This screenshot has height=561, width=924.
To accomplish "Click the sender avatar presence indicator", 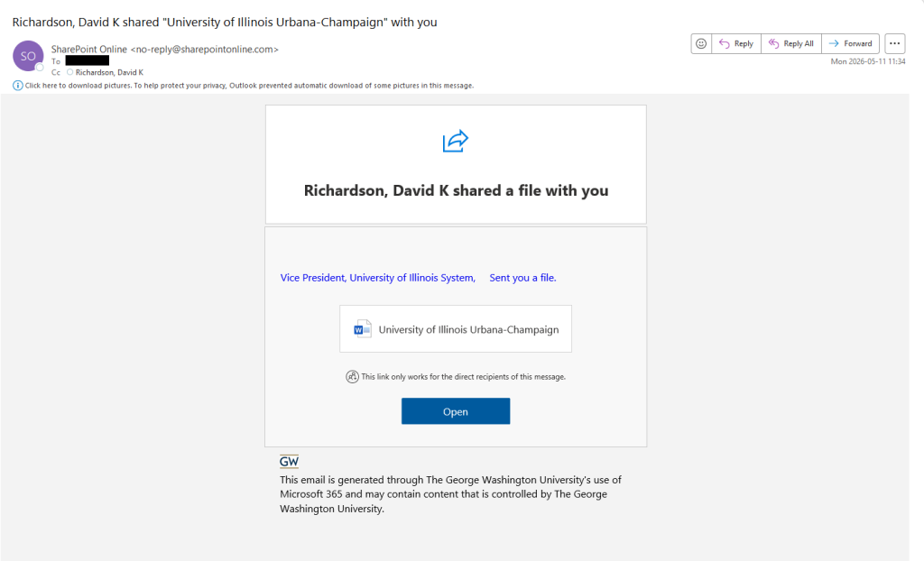I will 40,67.
